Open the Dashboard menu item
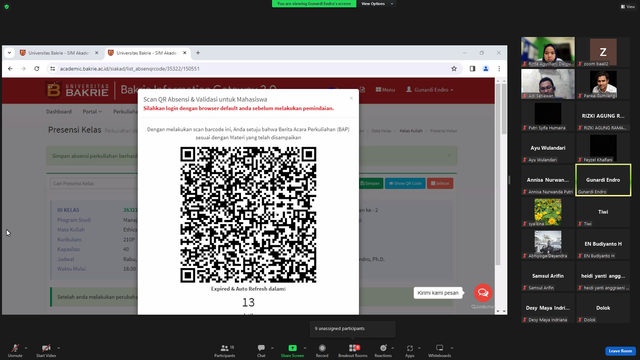 (59, 111)
